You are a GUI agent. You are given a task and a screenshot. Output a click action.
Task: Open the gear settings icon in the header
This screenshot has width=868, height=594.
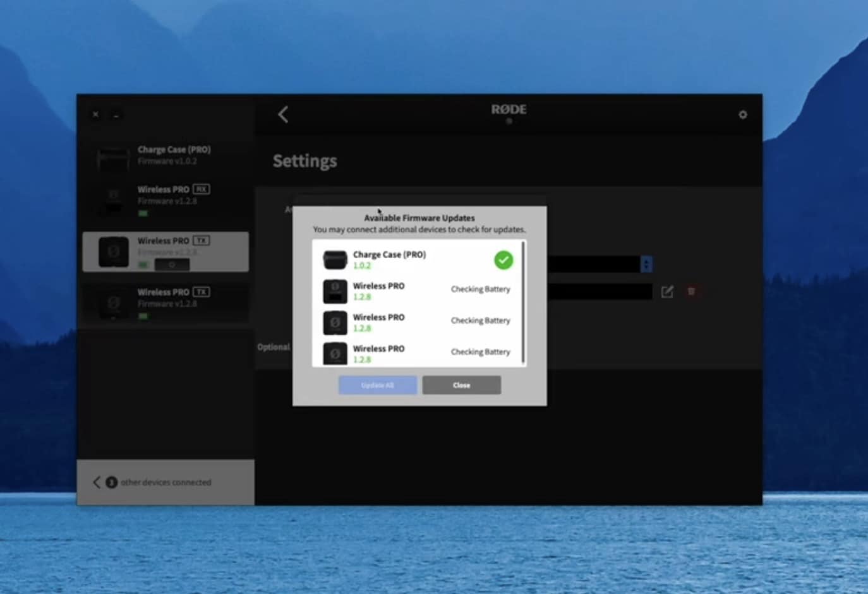click(x=743, y=114)
